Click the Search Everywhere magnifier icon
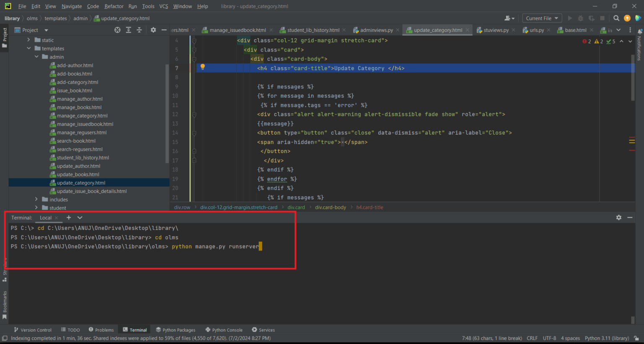Viewport: 644px width, 344px height. [616, 18]
